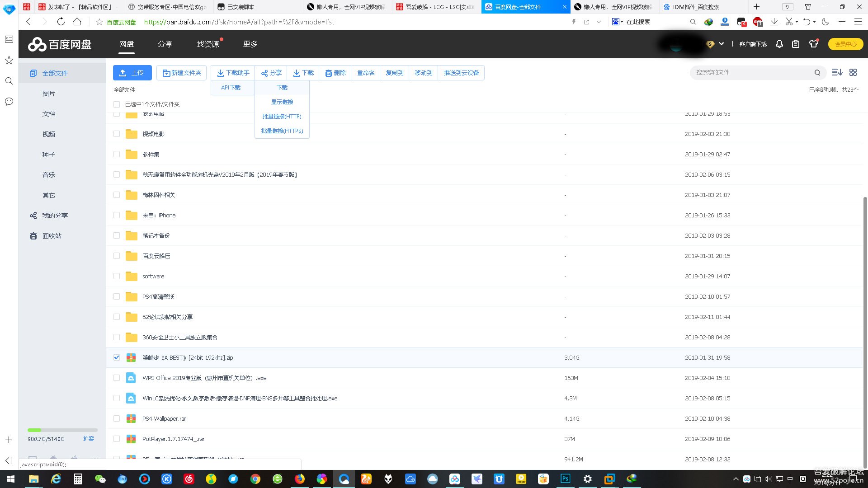Viewport: 868px width, 488px height.
Task: Open the clipboard task list icon
Action: 796,44
